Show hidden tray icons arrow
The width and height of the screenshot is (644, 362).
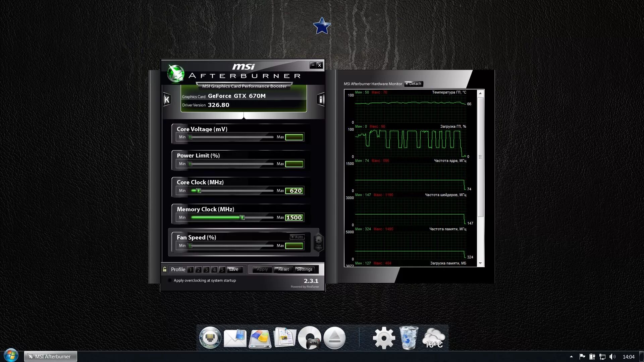tap(571, 357)
